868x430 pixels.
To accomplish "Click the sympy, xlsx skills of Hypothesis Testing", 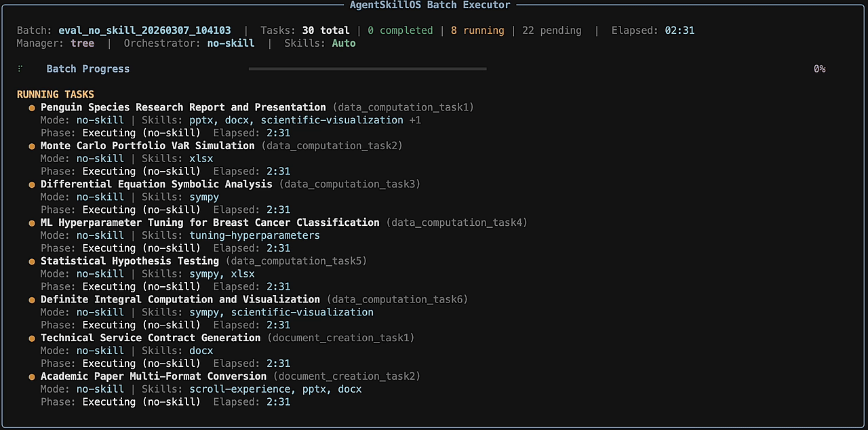I will pyautogui.click(x=222, y=274).
